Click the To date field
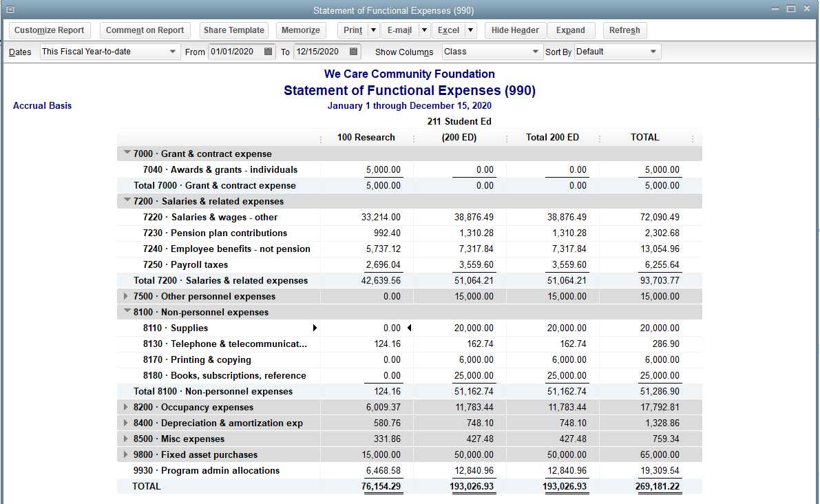 [x=320, y=51]
